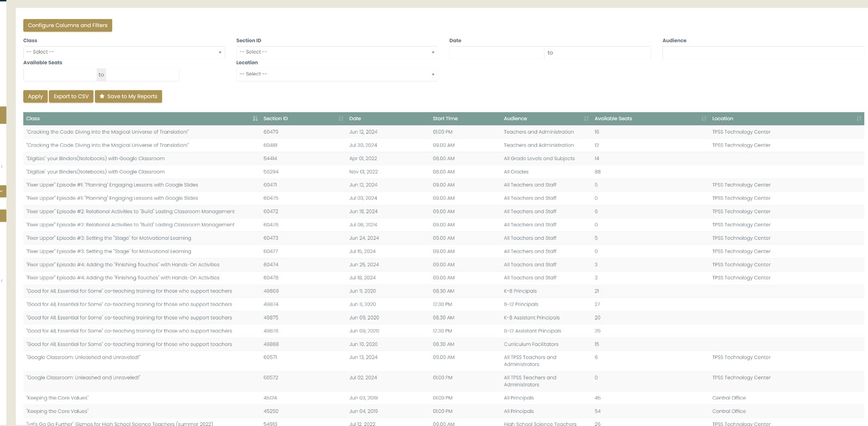The image size is (868, 426).
Task: Open the Section ID select dropdown
Action: (337, 52)
